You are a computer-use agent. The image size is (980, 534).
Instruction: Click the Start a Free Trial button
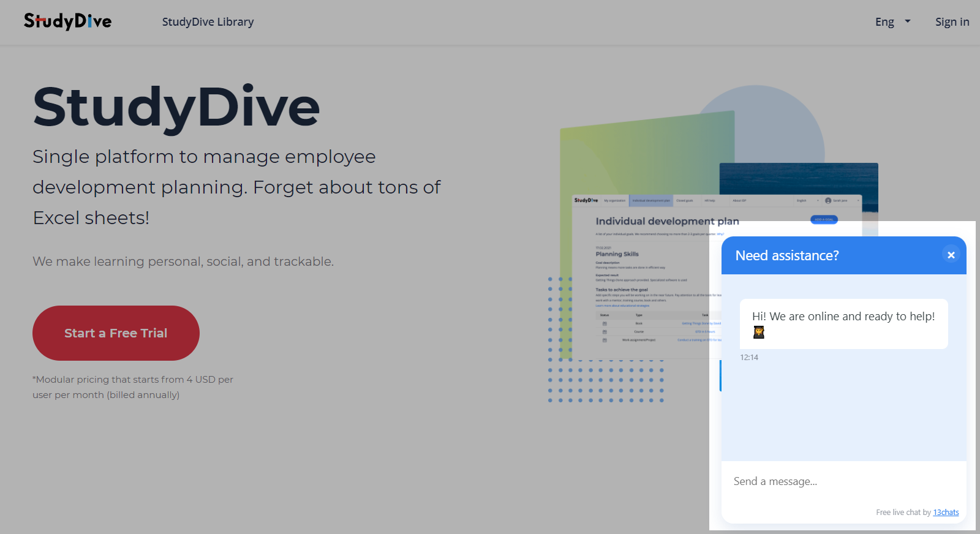(x=116, y=333)
